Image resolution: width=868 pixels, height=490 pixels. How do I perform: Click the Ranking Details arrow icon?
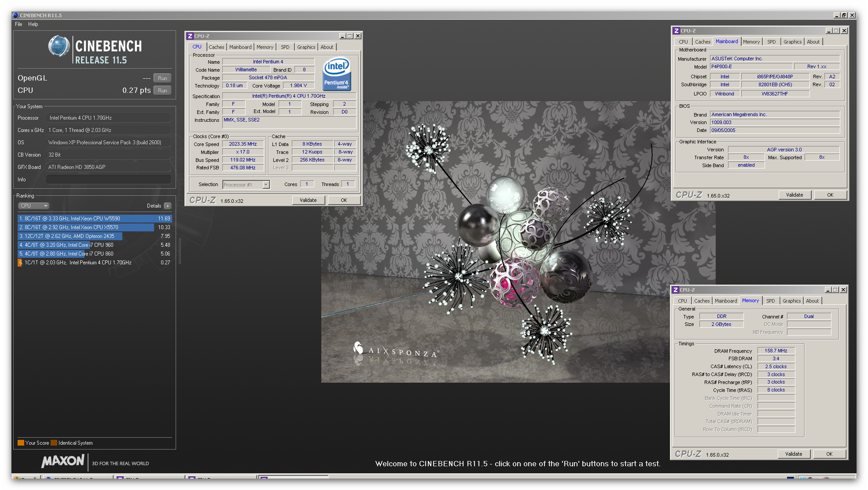click(168, 206)
